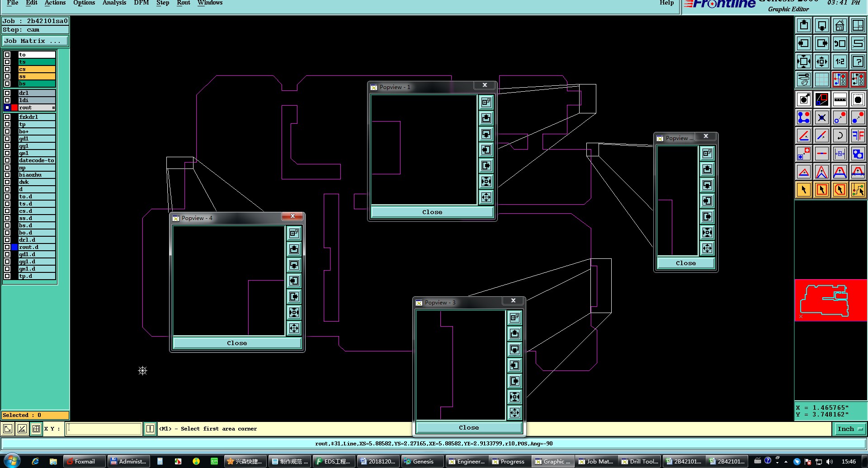Click the diagonal arrow icon beside X Y
Screen dimensions: 868x468
click(8, 429)
